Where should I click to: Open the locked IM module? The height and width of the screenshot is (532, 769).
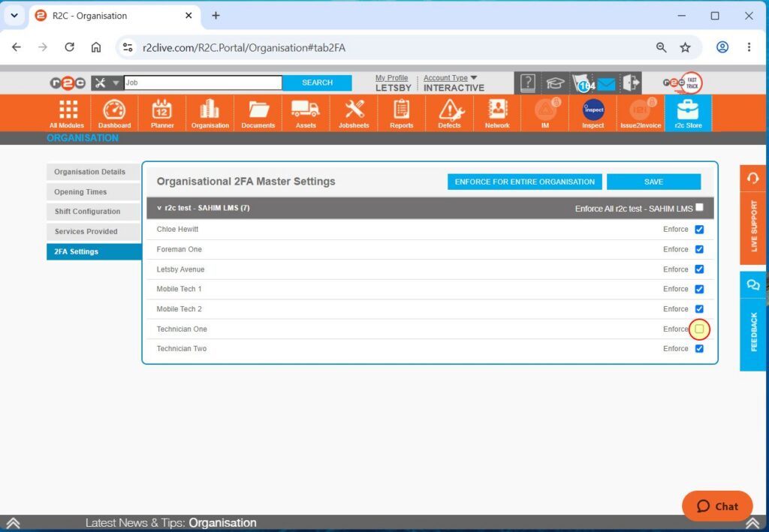[x=545, y=113]
